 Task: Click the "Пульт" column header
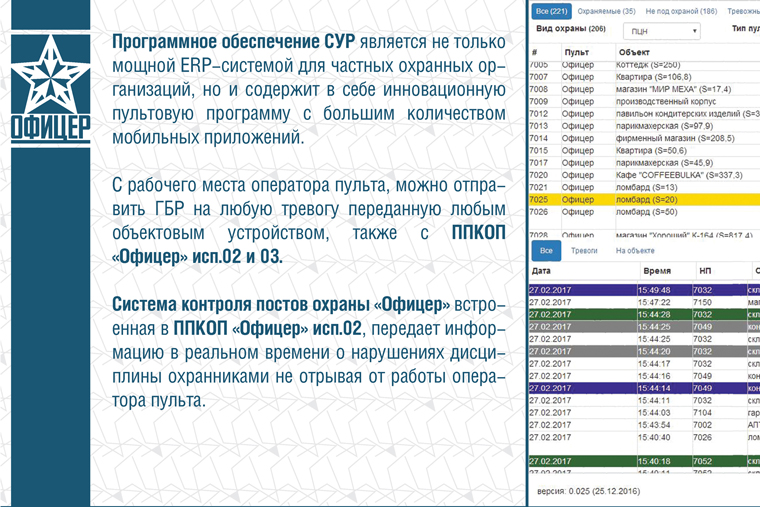[x=576, y=52]
